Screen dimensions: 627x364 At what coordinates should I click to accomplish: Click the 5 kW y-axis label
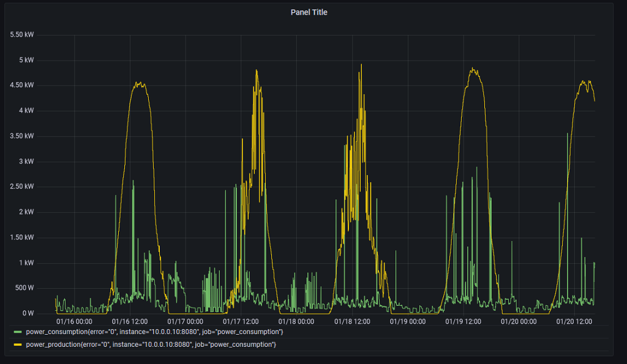[x=26, y=60]
